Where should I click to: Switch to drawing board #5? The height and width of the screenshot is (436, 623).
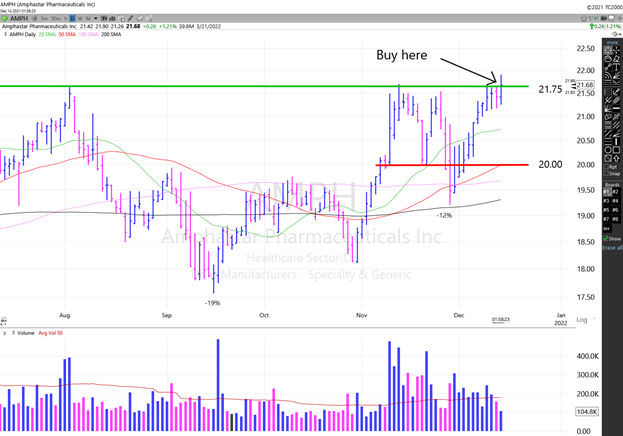click(608, 210)
